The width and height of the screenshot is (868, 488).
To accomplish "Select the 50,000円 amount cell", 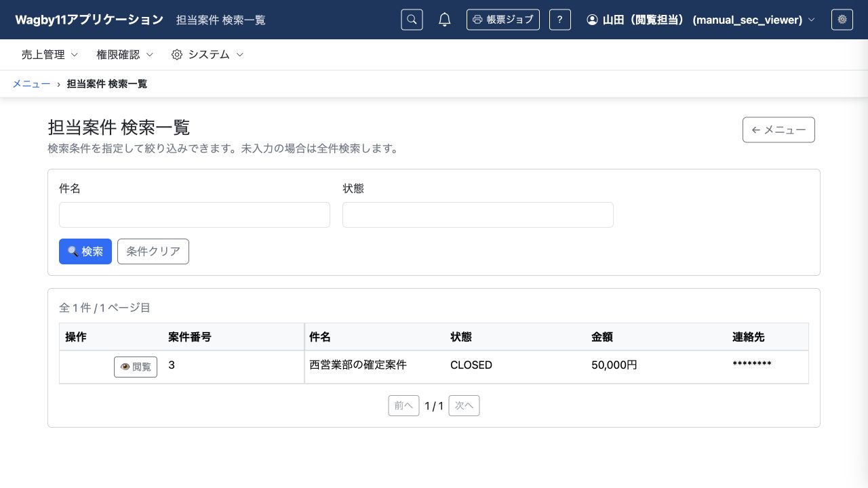I will point(656,367).
